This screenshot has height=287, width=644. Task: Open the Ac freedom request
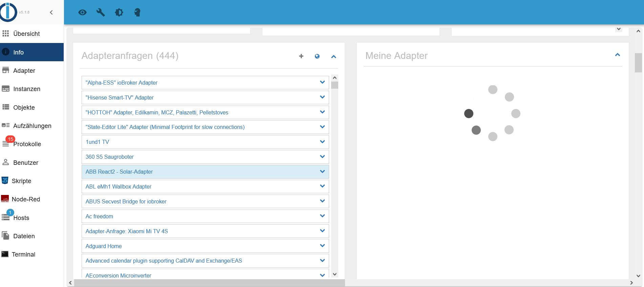click(205, 216)
